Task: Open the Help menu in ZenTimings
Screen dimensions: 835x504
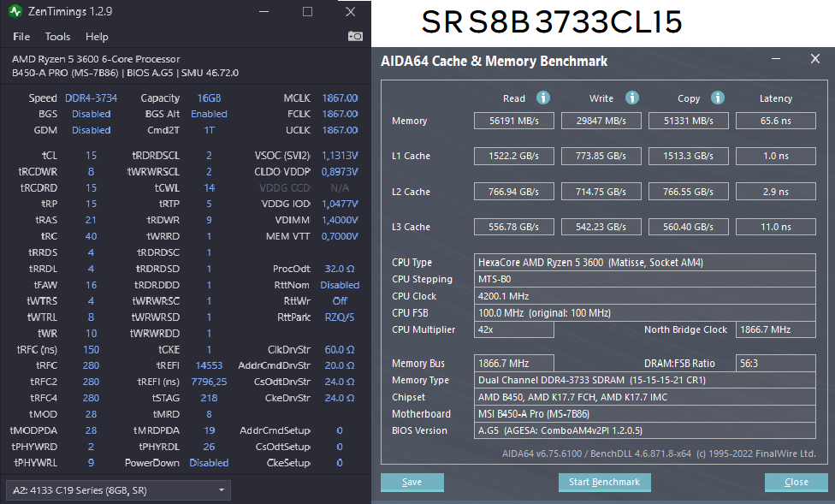Action: [97, 36]
